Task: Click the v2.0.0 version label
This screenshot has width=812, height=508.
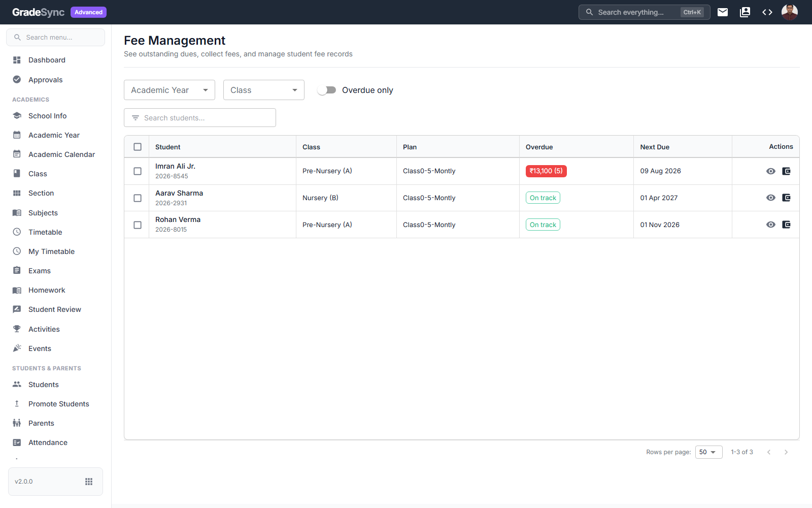Action: (24, 482)
